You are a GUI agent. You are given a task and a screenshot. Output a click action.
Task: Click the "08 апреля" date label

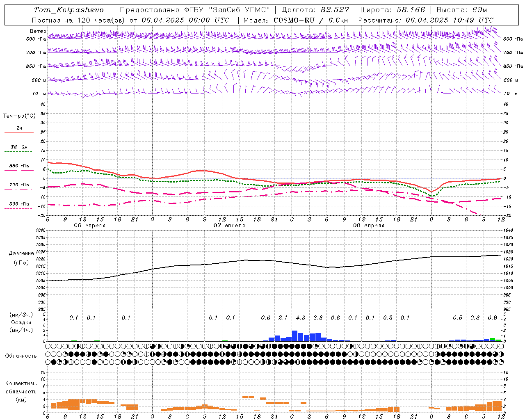tap(368, 226)
